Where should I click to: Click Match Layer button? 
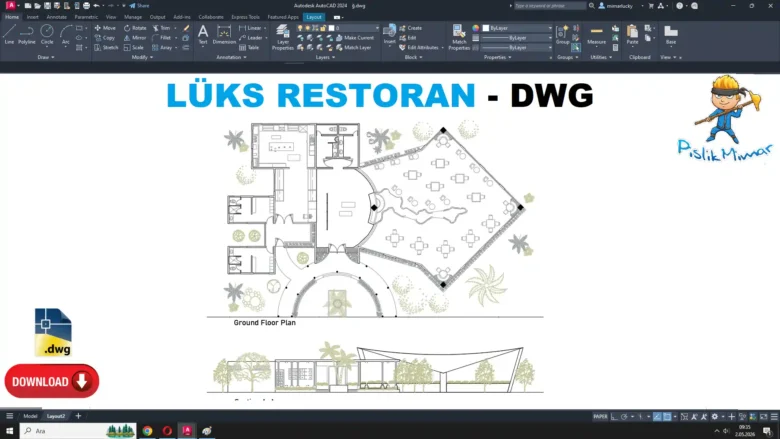point(354,48)
